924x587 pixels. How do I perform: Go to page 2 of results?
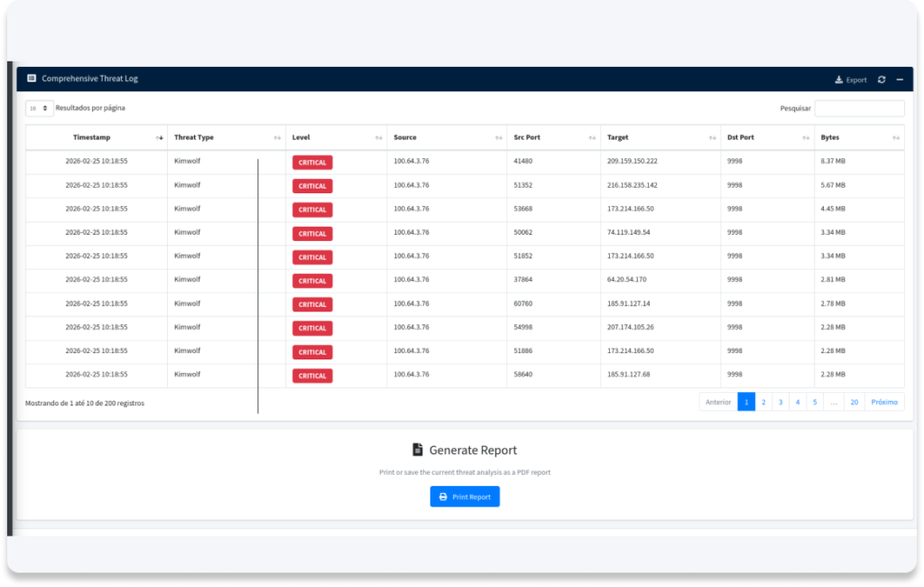click(763, 402)
